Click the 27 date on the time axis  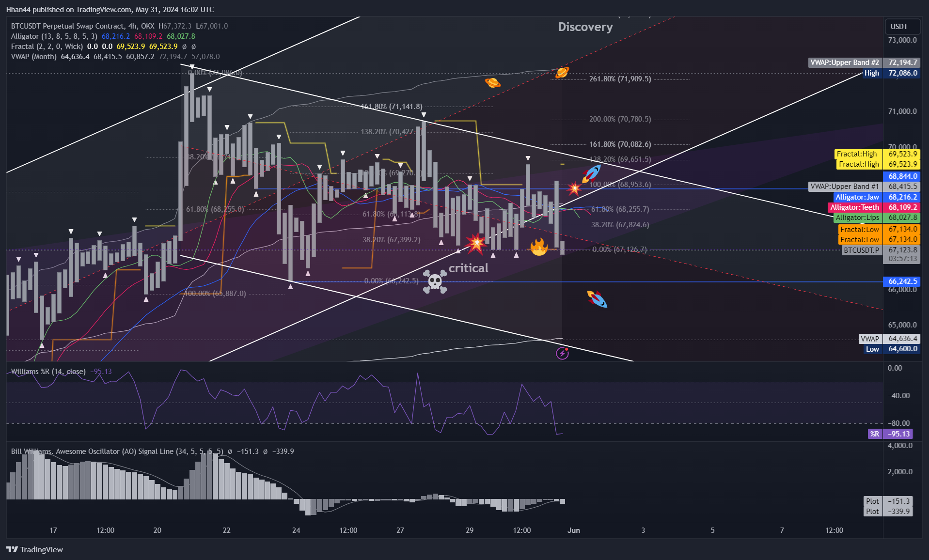tap(400, 530)
